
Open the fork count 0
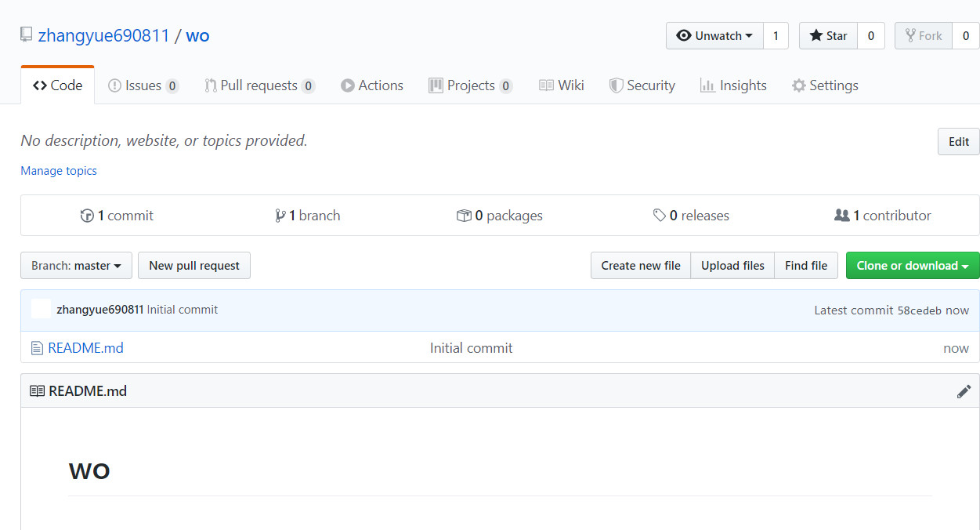pos(966,36)
